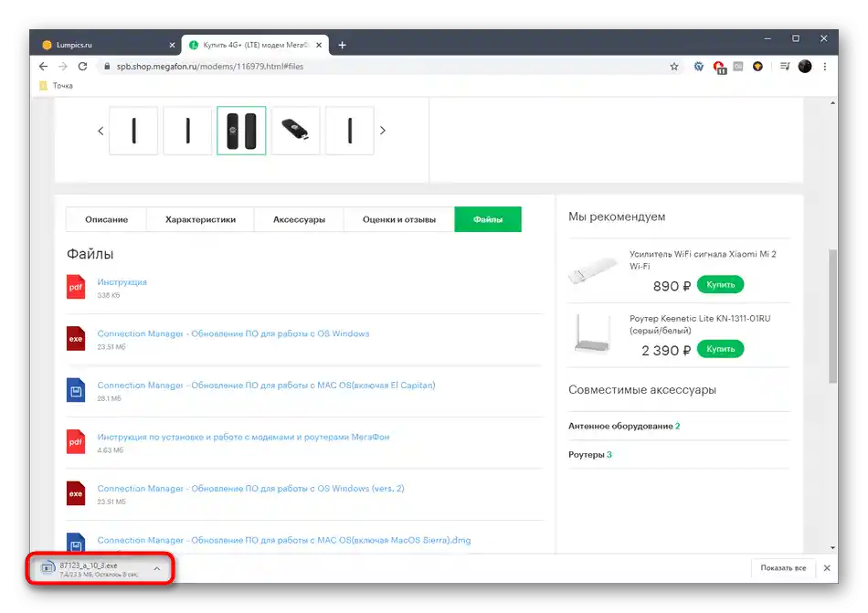
Task: Open Антенное оборудование accessories category
Action: pyautogui.click(x=624, y=426)
